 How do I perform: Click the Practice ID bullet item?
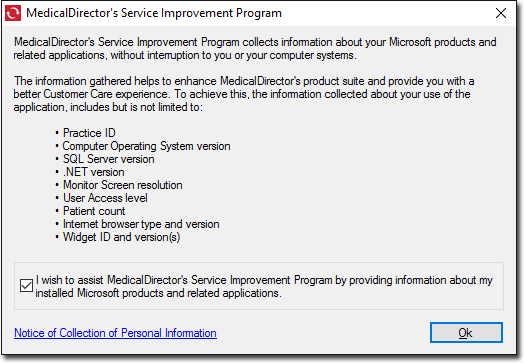(x=89, y=133)
